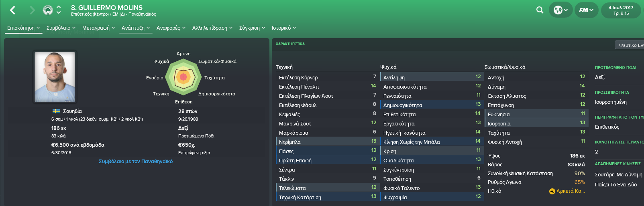Open the Ιστορικό menu
644x206 pixels.
point(284,28)
